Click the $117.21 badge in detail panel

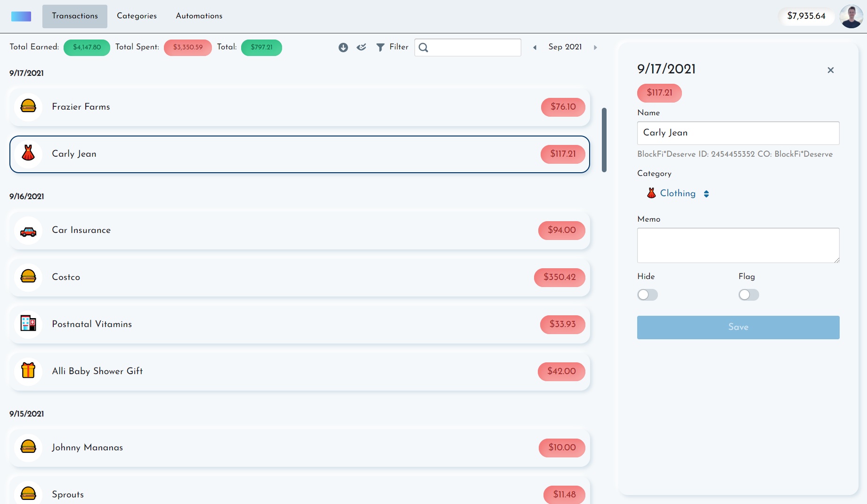pyautogui.click(x=659, y=93)
